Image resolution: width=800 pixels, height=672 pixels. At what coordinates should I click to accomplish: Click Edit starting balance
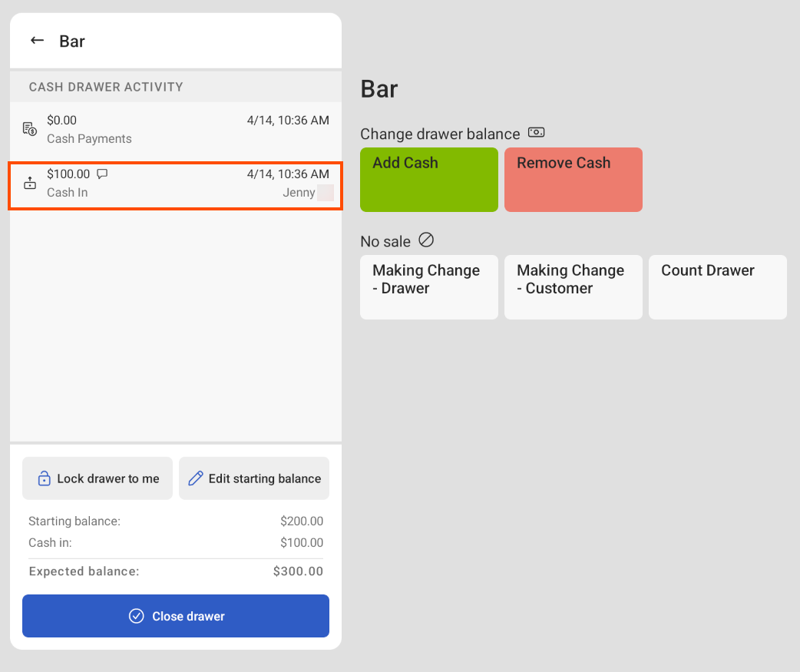(254, 478)
